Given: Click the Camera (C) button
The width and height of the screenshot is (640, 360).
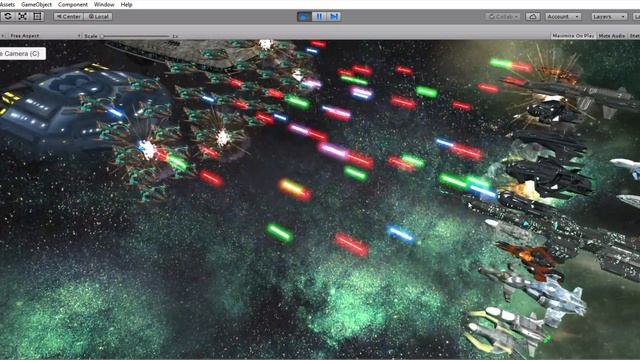Looking at the screenshot, I should point(22,53).
